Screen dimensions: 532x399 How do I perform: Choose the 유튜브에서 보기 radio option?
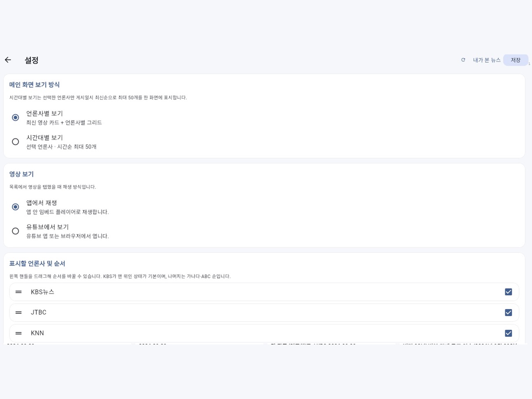tap(15, 231)
